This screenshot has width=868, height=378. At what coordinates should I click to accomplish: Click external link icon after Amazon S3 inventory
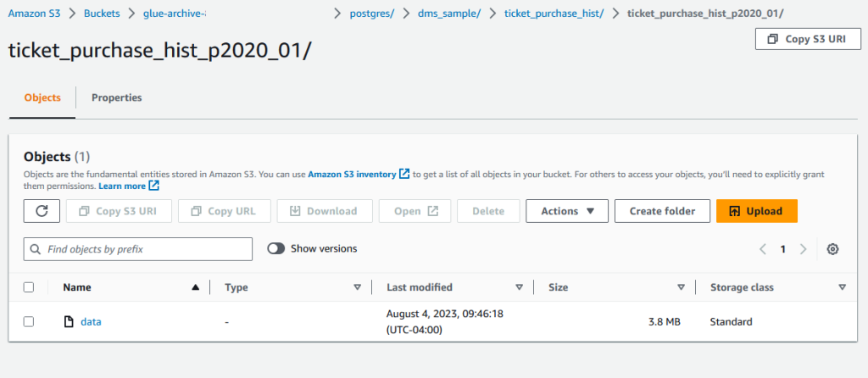tap(404, 174)
